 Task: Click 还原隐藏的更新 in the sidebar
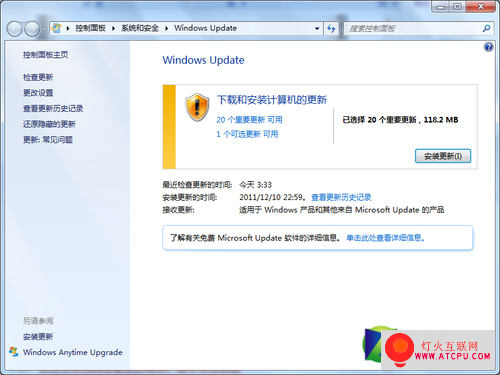49,124
